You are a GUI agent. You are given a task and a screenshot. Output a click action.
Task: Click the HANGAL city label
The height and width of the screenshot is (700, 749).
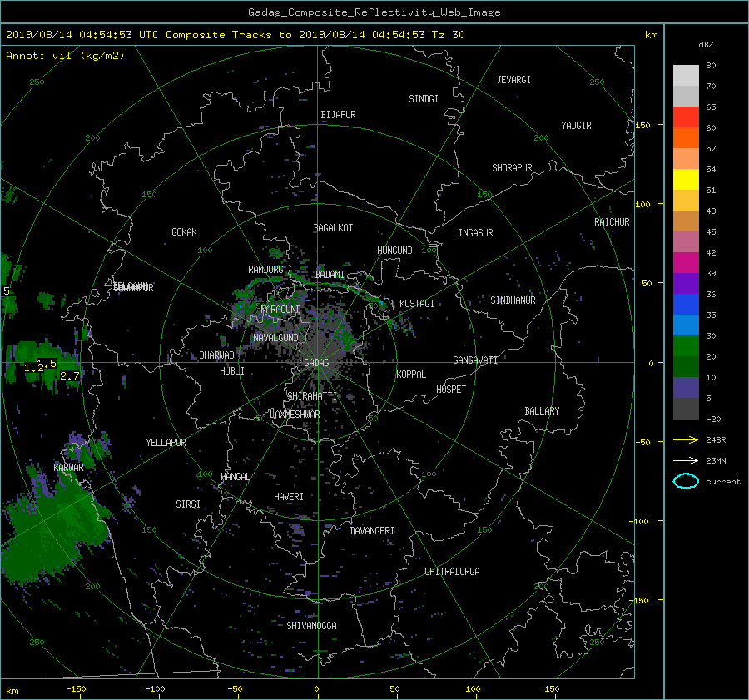(235, 477)
